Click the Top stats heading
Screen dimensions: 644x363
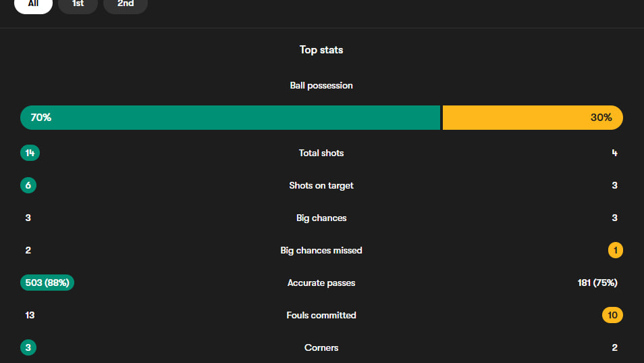pyautogui.click(x=321, y=50)
